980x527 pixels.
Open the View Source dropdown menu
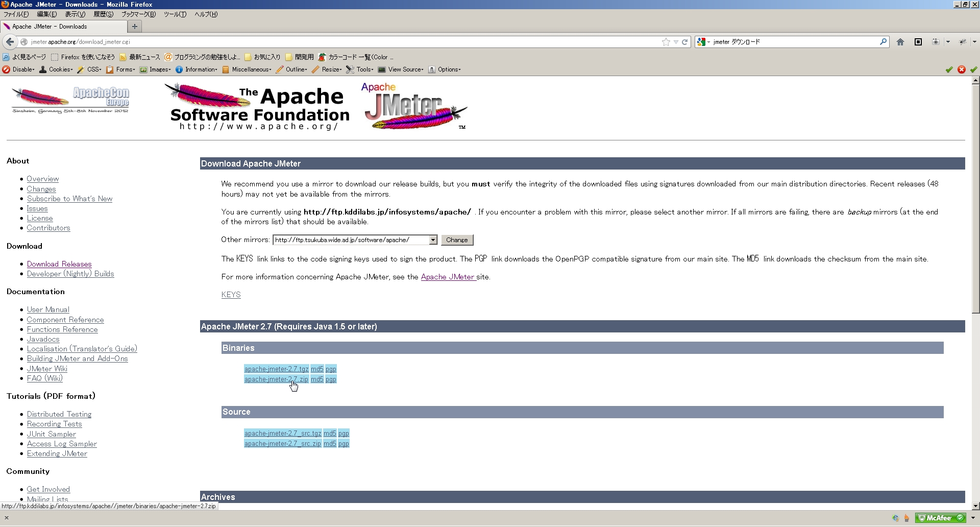(x=401, y=69)
